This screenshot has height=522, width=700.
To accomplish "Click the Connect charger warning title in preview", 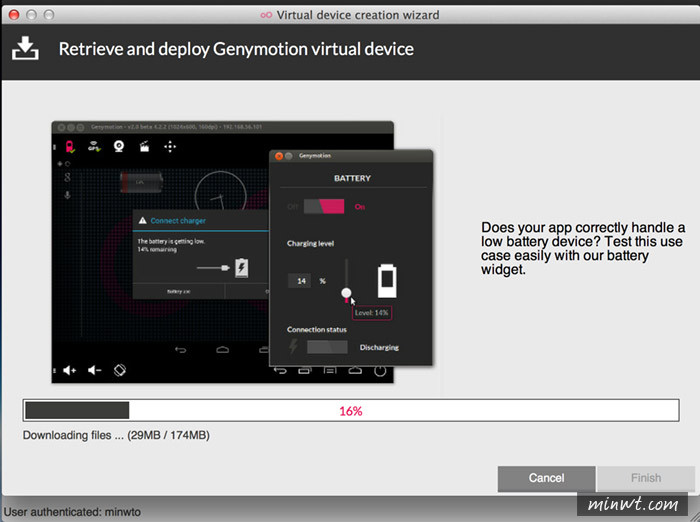I will [178, 221].
